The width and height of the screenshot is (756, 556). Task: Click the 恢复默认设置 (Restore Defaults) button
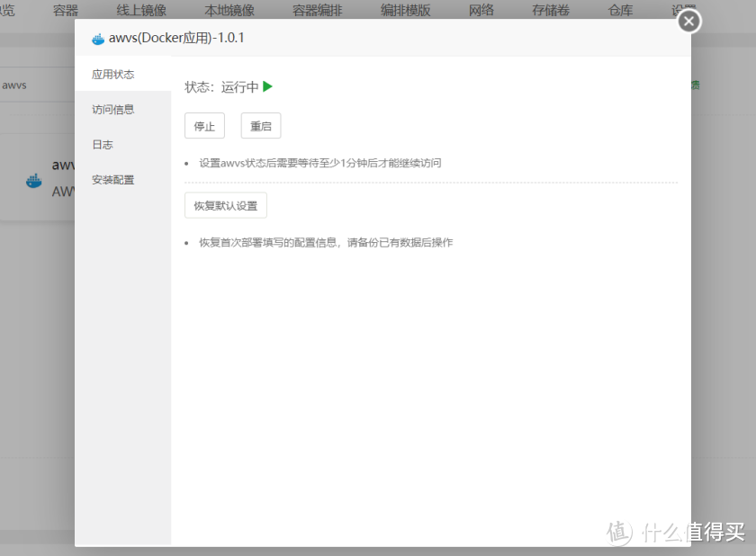click(x=225, y=205)
